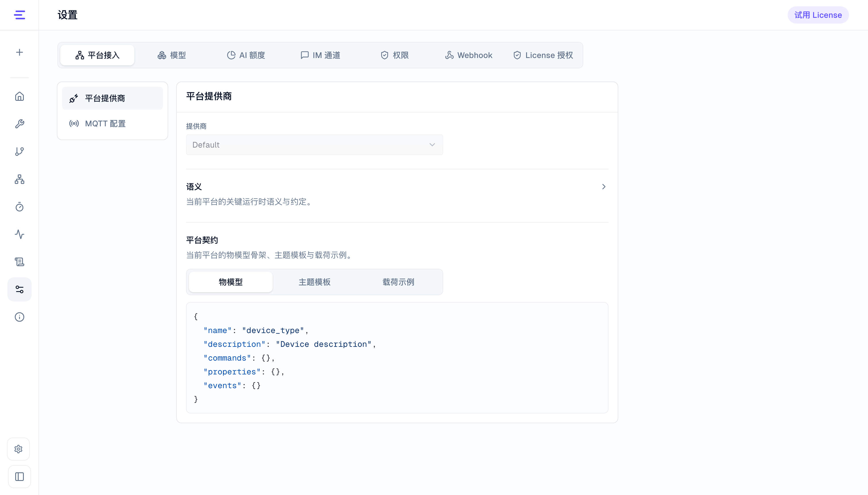Open the License 授权 tab
This screenshot has width=868, height=495.
(x=543, y=55)
